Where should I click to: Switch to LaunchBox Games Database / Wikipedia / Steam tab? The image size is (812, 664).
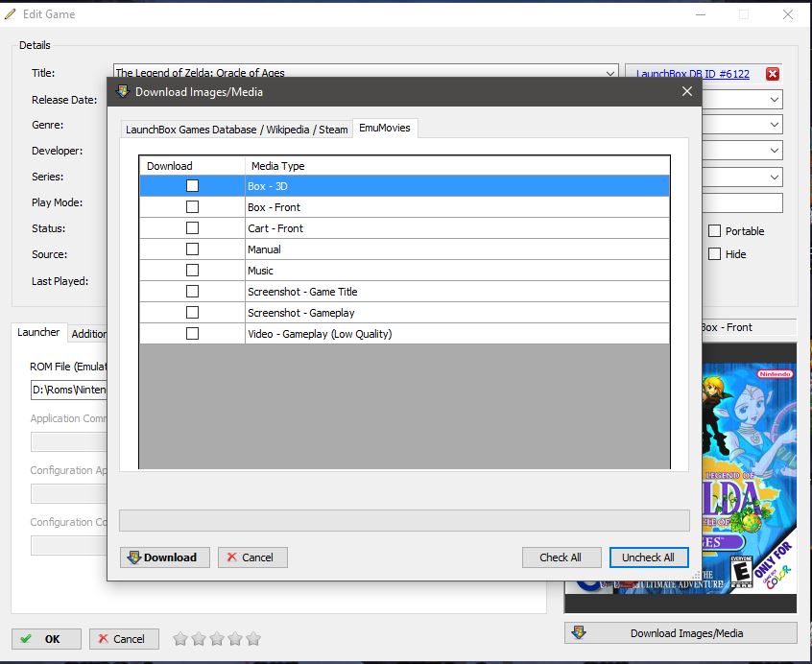(237, 130)
